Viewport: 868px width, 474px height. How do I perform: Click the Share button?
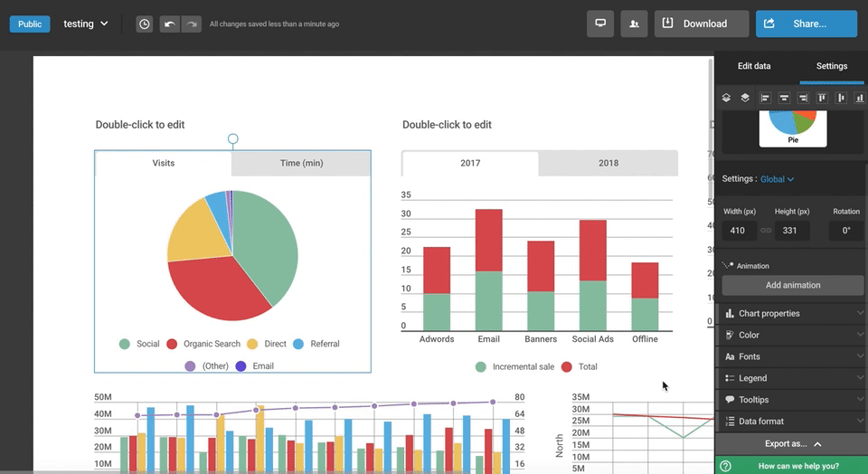click(806, 24)
